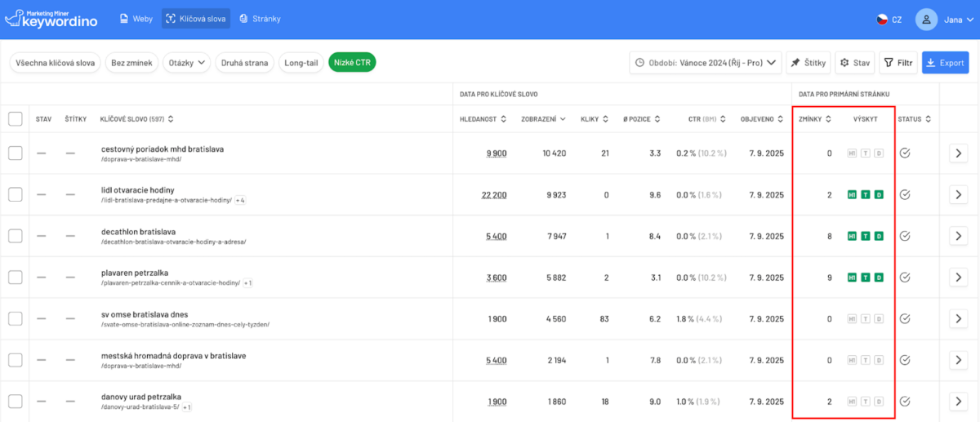Image resolution: width=980 pixels, height=422 pixels.
Task: Open the Filtr panel
Action: [x=898, y=63]
